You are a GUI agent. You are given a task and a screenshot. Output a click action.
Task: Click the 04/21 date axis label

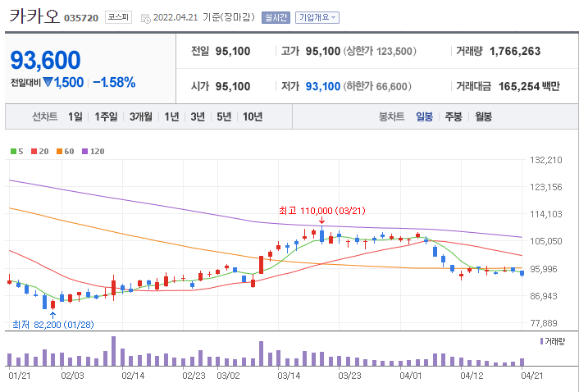click(532, 376)
